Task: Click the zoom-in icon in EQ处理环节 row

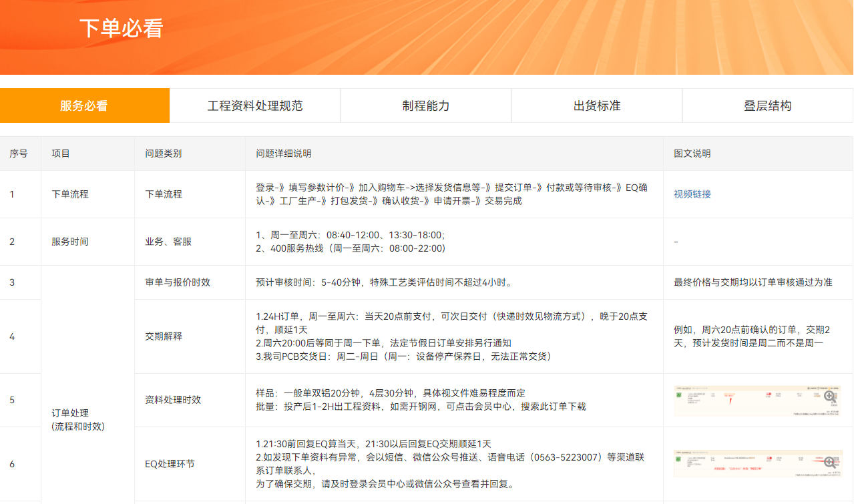Action: [829, 462]
